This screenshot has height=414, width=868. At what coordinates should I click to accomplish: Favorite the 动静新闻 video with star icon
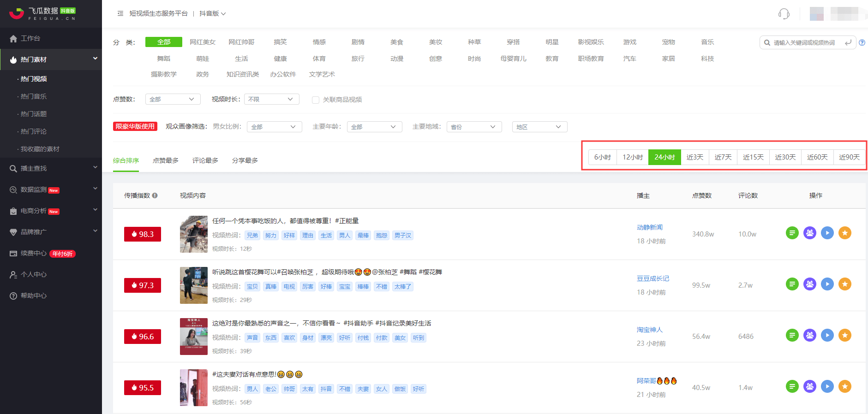[845, 233]
